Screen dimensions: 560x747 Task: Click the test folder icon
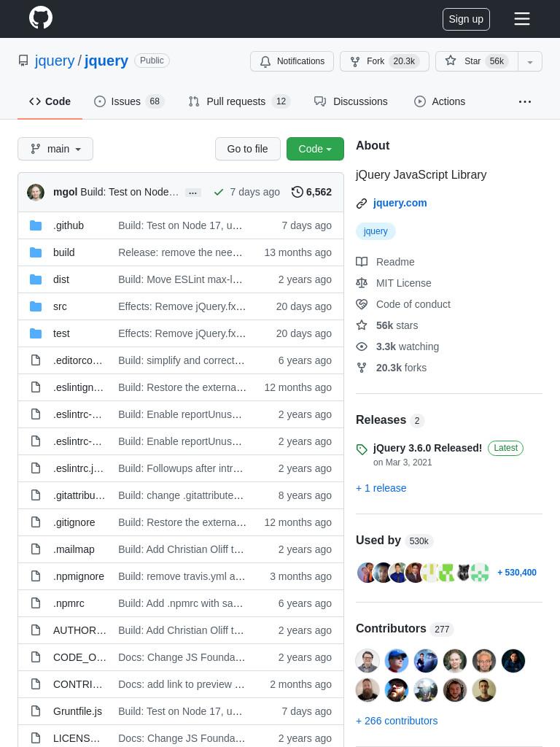[x=36, y=333]
